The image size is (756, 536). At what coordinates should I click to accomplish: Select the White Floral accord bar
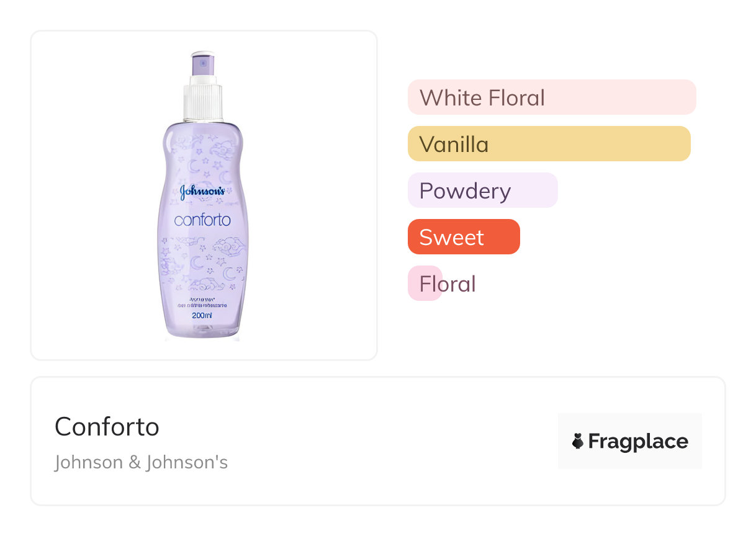point(551,97)
